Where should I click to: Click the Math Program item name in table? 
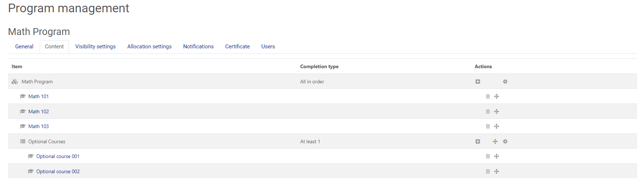point(37,82)
